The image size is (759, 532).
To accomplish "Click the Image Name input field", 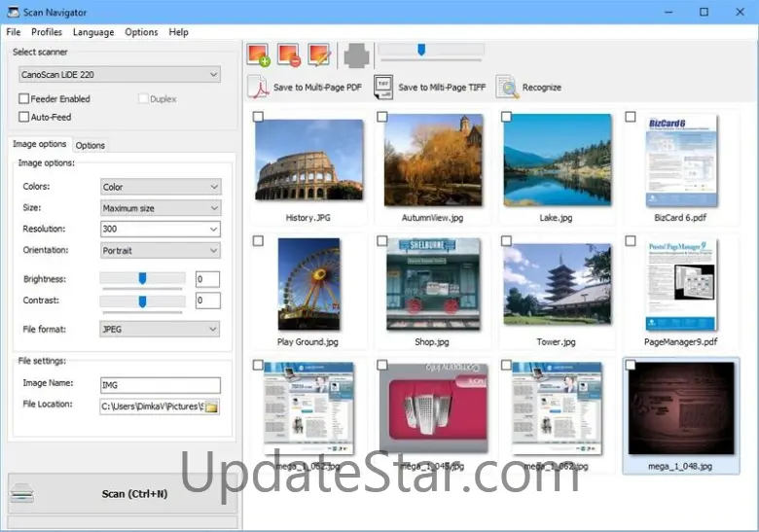I will click(161, 385).
